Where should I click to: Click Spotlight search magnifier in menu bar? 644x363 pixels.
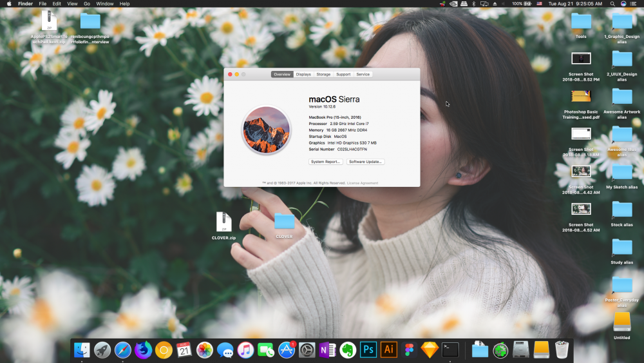(612, 4)
